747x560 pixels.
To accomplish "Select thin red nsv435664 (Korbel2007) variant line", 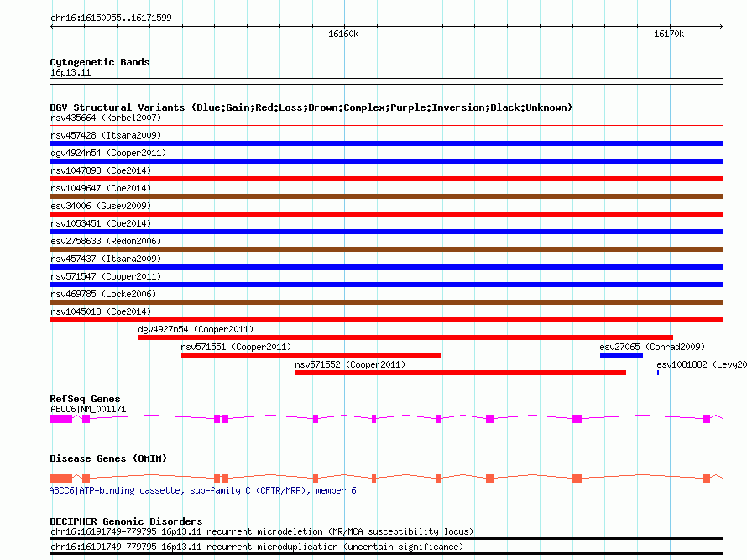I will coord(386,126).
